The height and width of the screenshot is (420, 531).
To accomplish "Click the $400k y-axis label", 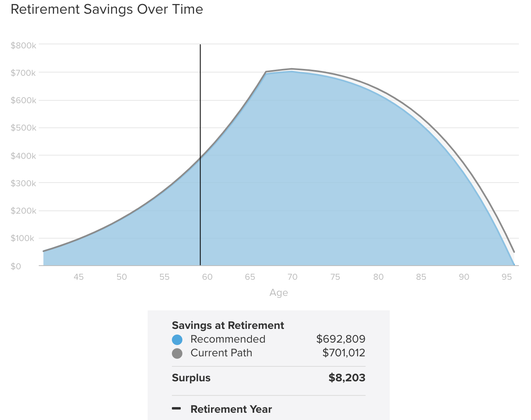I will pos(23,156).
